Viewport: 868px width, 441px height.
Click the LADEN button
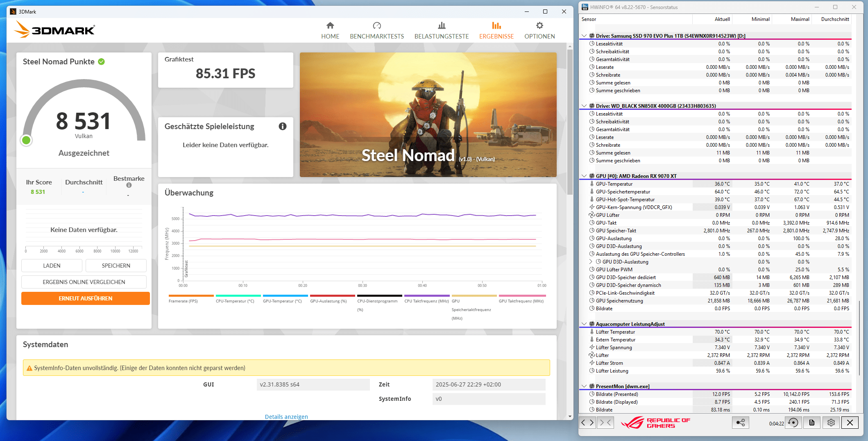pyautogui.click(x=52, y=266)
